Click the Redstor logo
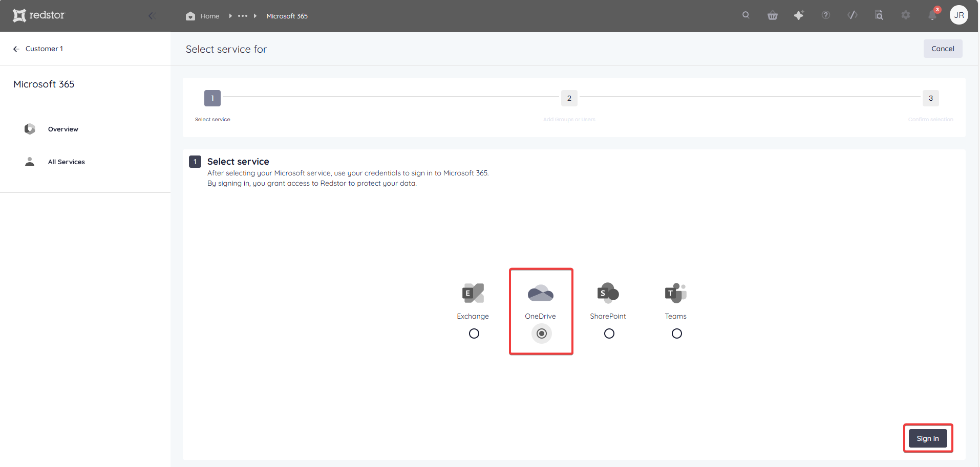980x467 pixels. click(x=39, y=15)
